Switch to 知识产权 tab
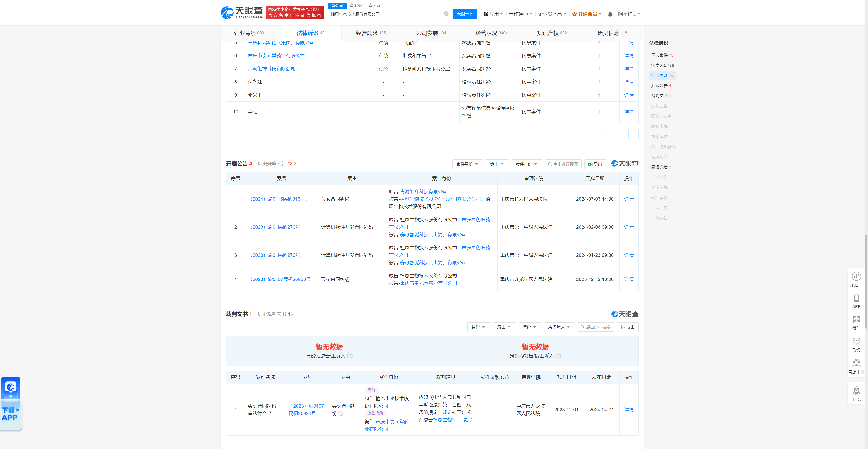 (x=552, y=33)
